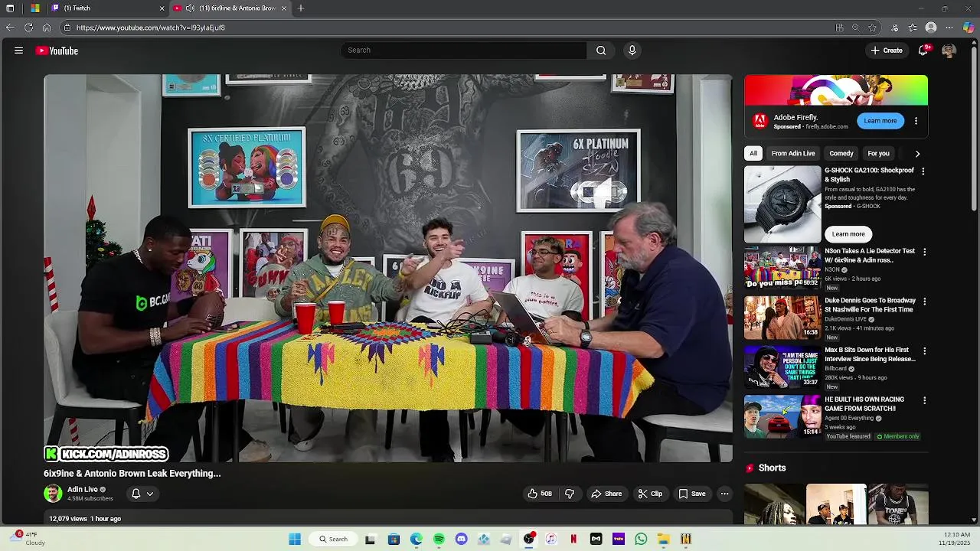Select the All filter chip
The image size is (980, 551).
coord(753,154)
